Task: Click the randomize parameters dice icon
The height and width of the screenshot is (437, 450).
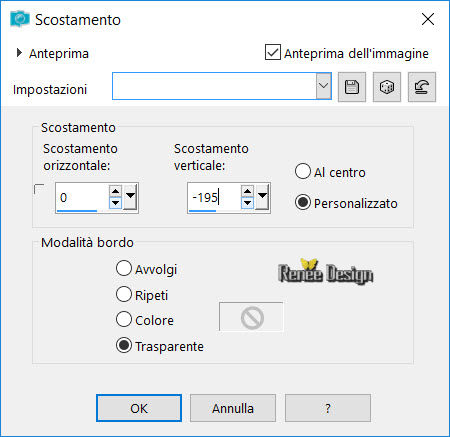Action: (x=387, y=87)
